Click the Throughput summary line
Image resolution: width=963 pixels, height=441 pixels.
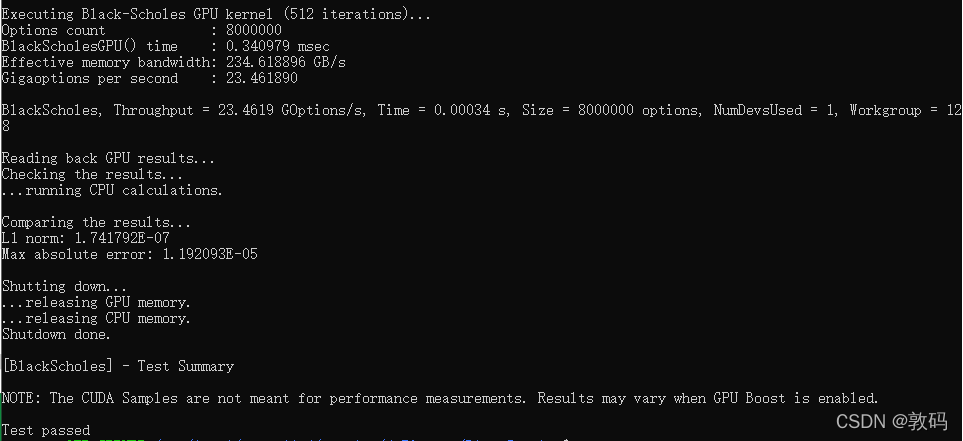coord(480,110)
